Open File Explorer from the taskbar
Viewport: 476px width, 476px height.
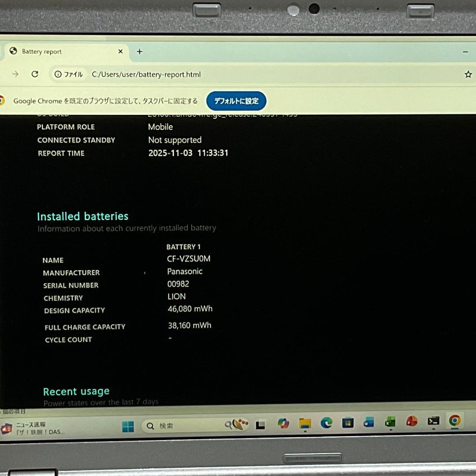305,425
